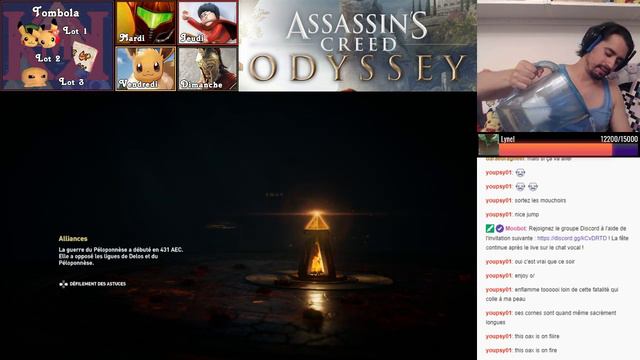
Task: Click the Assassin's Creed Odyssey banner logo
Action: (358, 46)
